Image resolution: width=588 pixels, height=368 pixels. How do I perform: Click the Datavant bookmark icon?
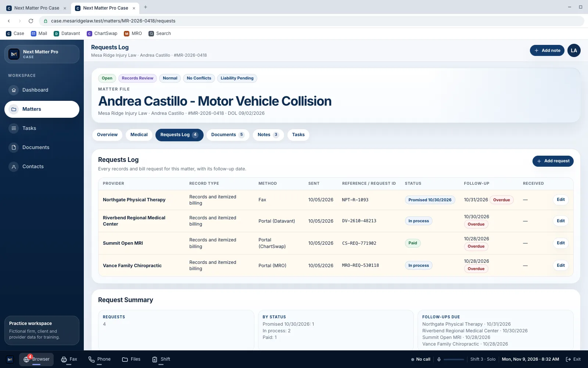57,33
